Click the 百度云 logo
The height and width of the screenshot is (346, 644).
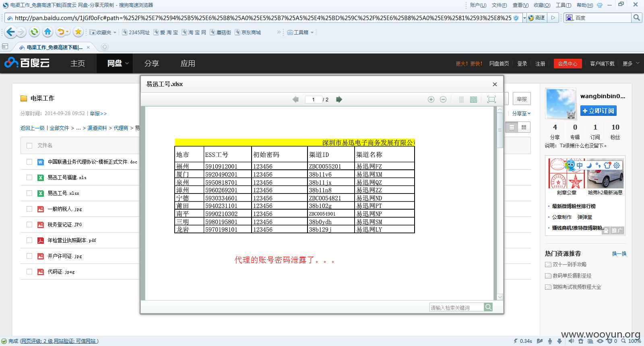click(27, 63)
